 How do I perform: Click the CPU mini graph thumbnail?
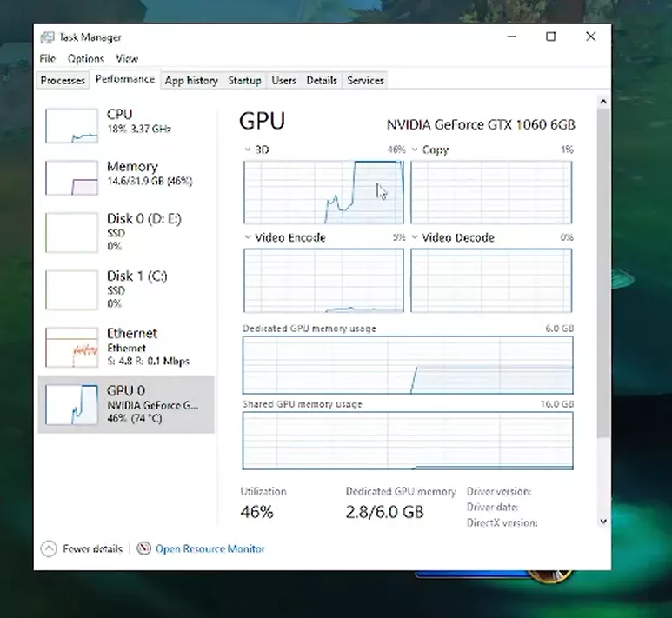[x=72, y=125]
